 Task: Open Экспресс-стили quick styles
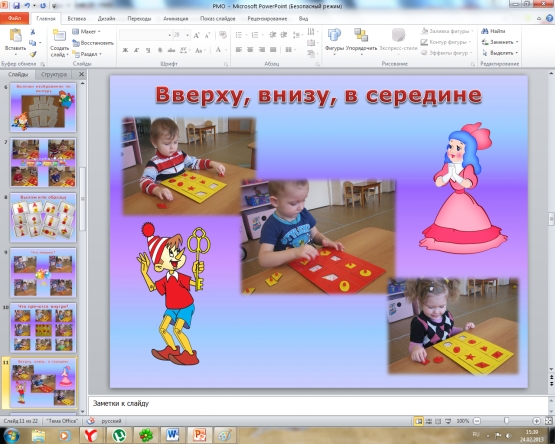point(398,40)
